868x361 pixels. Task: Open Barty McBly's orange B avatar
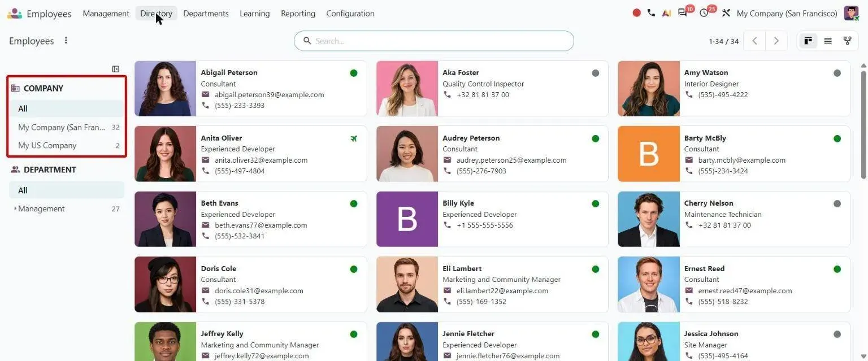coord(649,154)
